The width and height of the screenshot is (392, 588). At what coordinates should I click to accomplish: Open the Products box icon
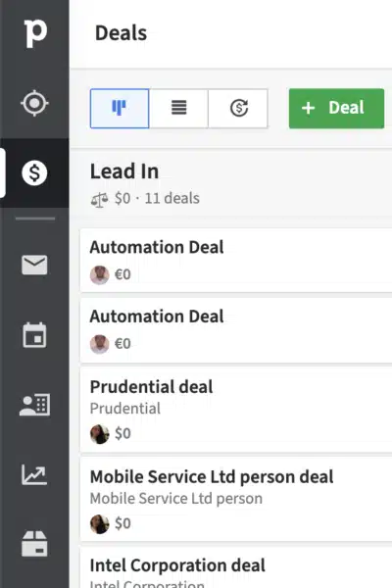point(34,544)
